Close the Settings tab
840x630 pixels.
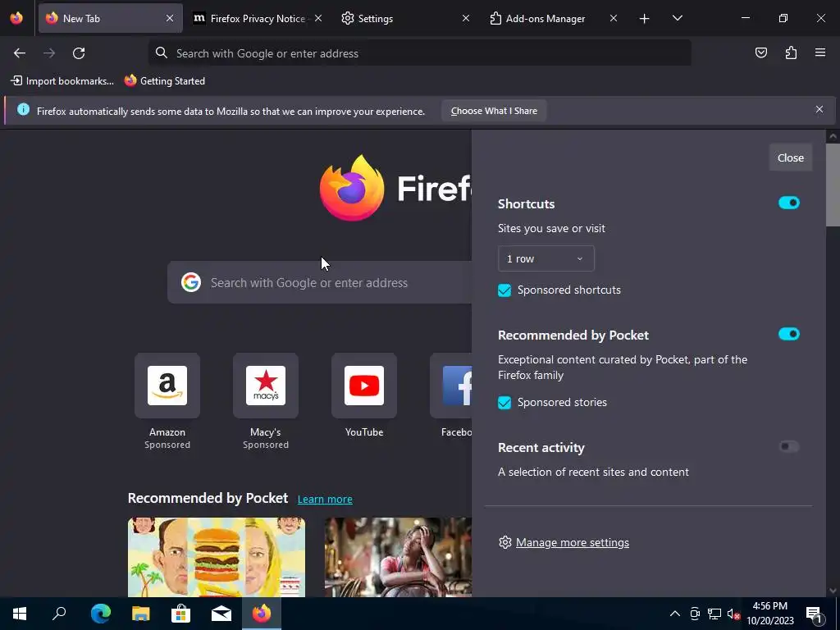pos(466,18)
